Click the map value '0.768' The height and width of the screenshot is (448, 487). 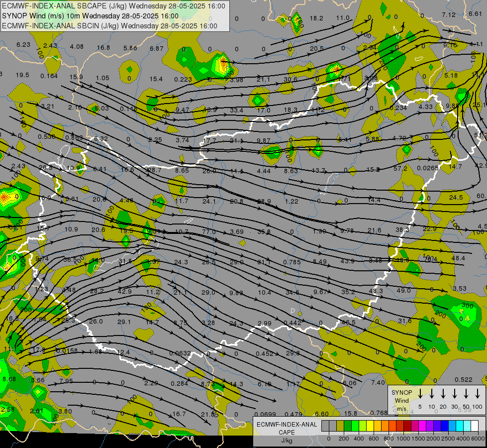379,413
